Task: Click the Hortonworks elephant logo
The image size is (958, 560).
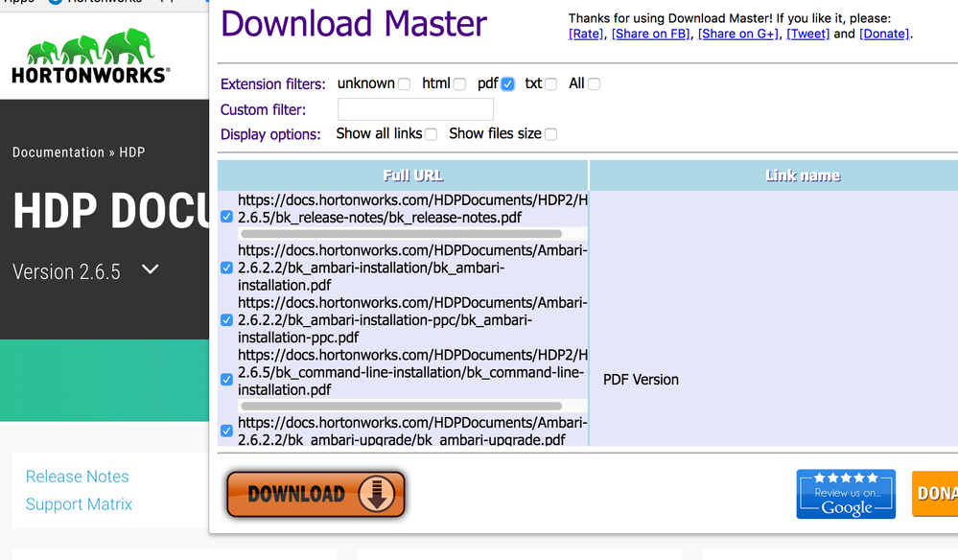Action: (x=90, y=56)
